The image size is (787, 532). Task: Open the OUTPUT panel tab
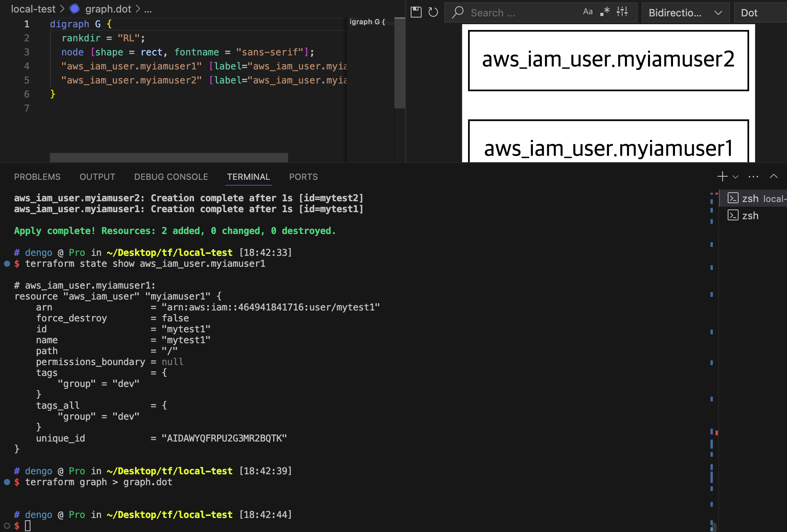[x=97, y=177]
